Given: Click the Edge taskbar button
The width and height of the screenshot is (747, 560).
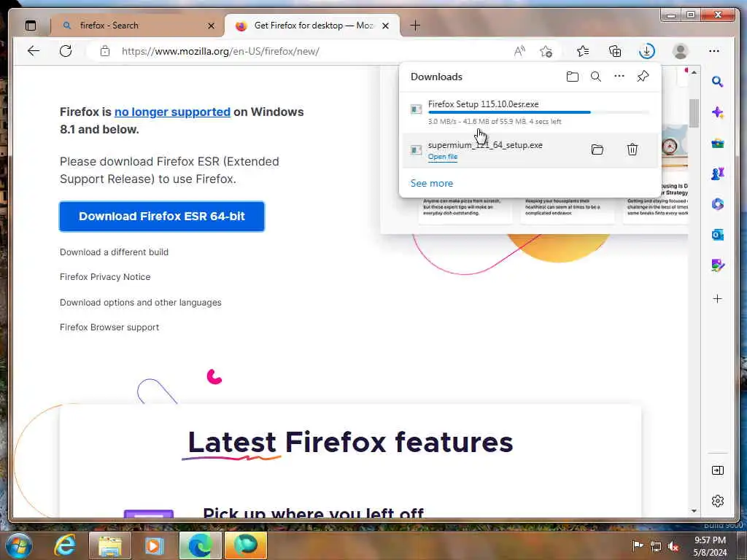Looking at the screenshot, I should point(200,545).
